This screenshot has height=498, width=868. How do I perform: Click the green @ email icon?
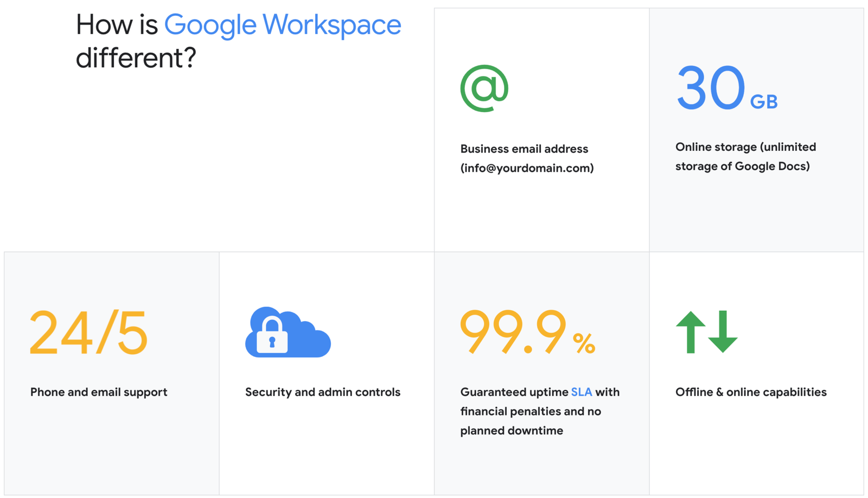pos(484,88)
